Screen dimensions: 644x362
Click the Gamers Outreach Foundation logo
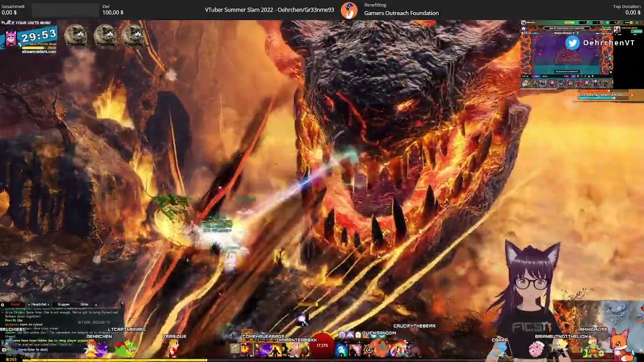click(x=349, y=10)
